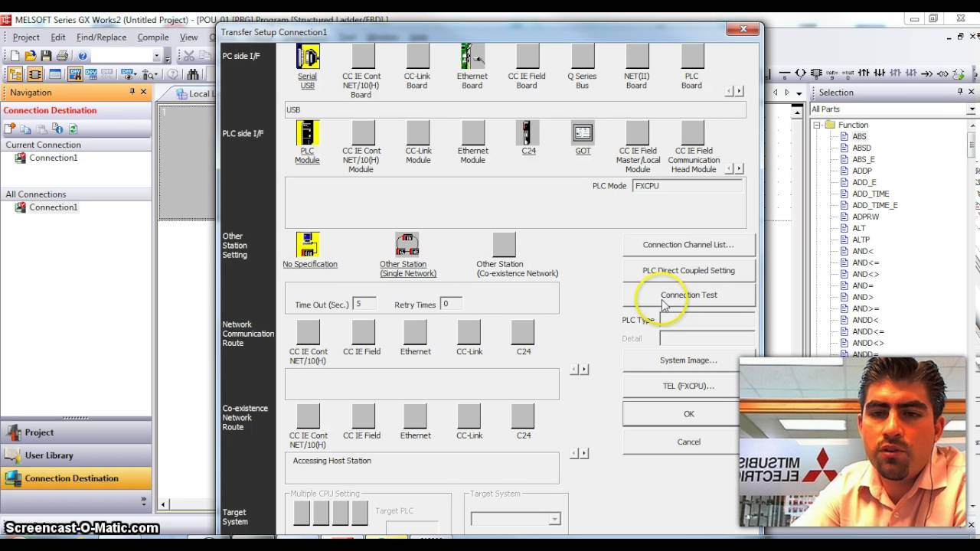This screenshot has height=551, width=980.
Task: Open the Edit menu
Action: click(x=58, y=37)
